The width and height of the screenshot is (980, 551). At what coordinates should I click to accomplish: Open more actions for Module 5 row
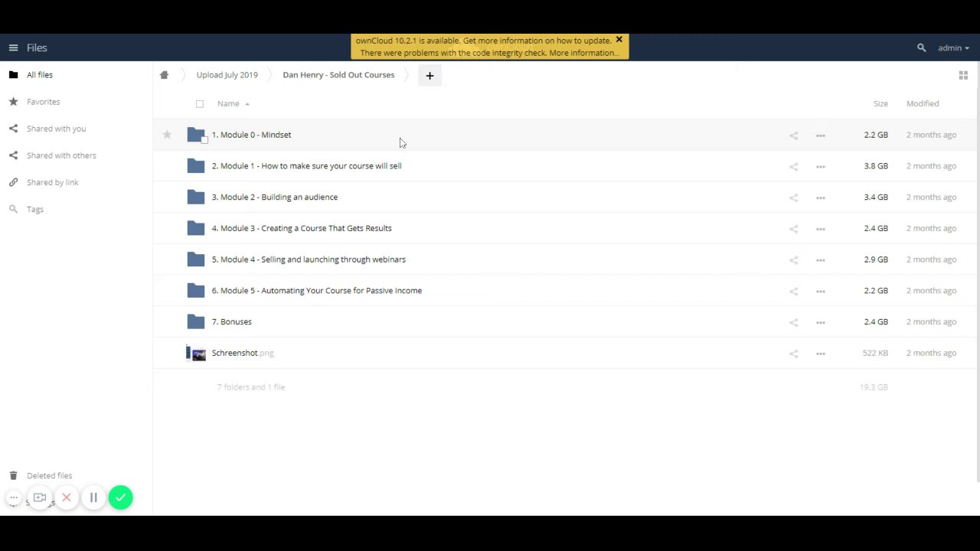[x=821, y=291]
